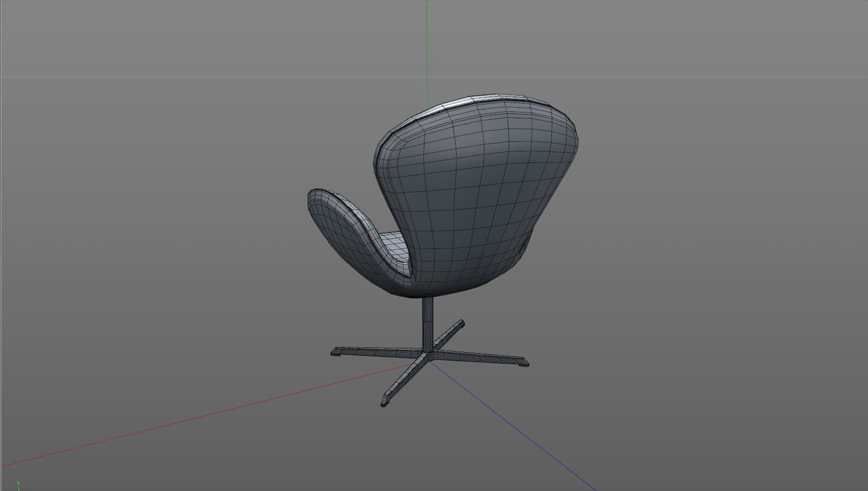868x491 pixels.
Task: Click the Y axis indicator label in the corner
Action: [x=19, y=484]
